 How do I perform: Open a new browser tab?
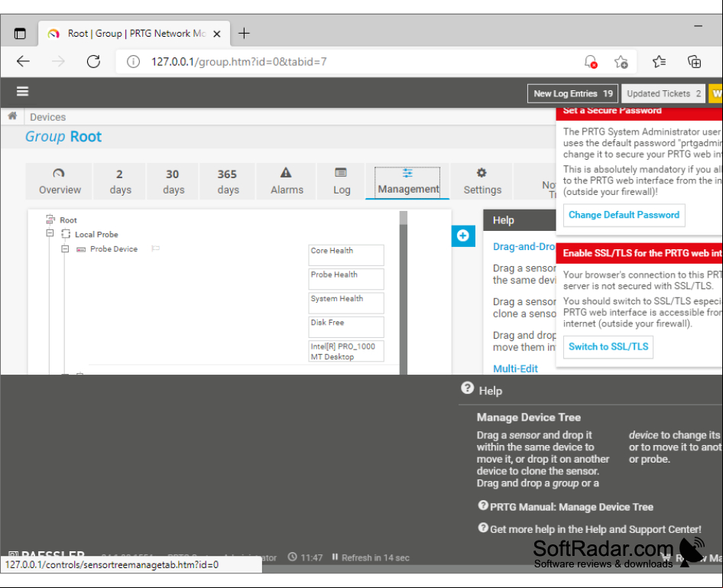coord(244,33)
